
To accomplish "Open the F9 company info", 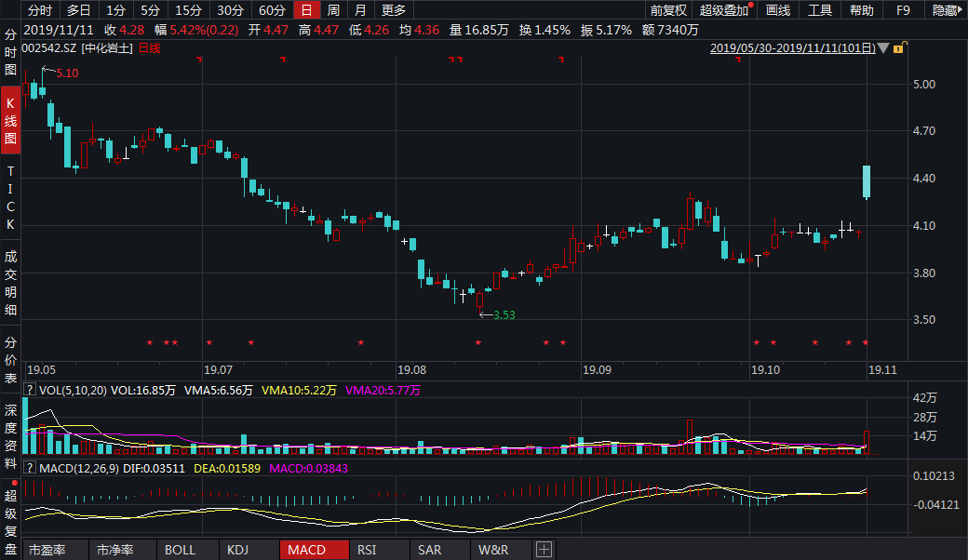I will click(903, 10).
